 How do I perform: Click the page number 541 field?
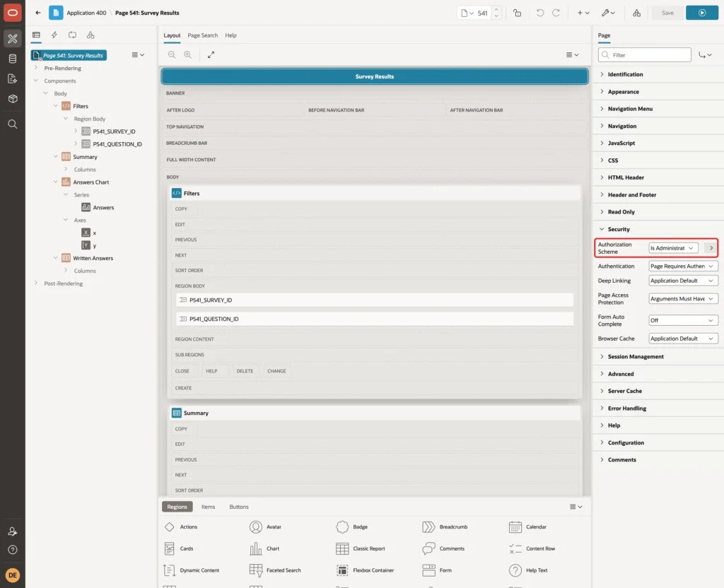[482, 13]
